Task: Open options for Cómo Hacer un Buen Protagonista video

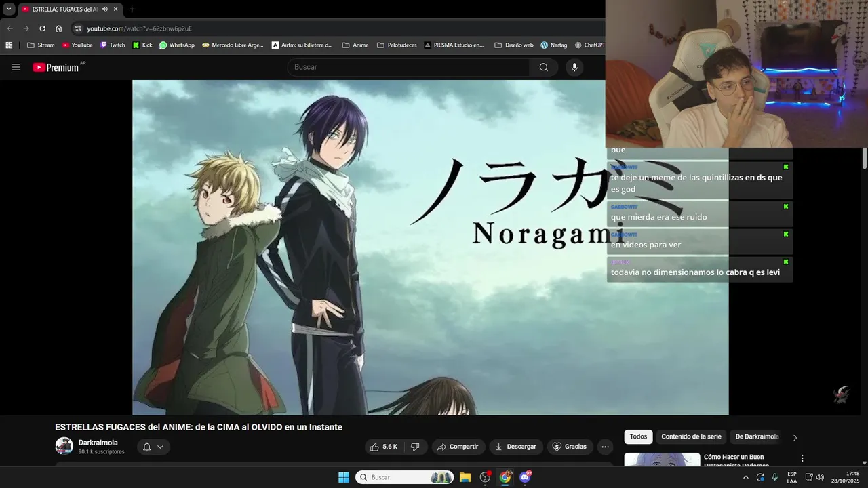Action: (802, 458)
